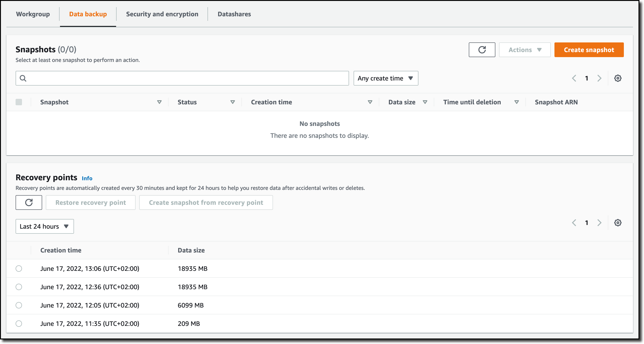Refresh the Recovery points list
Viewport: 644px width, 344px height.
(x=29, y=203)
